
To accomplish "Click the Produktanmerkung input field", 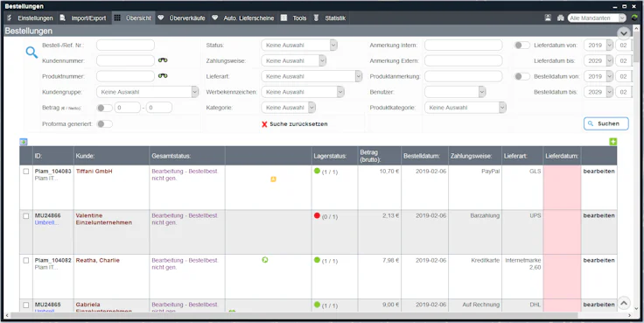I will click(463, 76).
